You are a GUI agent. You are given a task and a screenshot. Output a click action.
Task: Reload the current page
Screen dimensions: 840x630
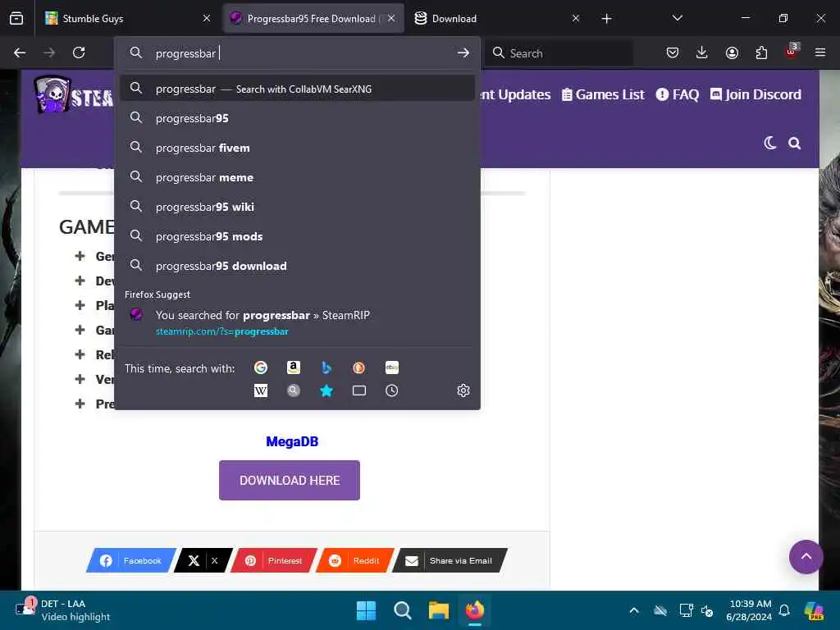[x=79, y=52]
